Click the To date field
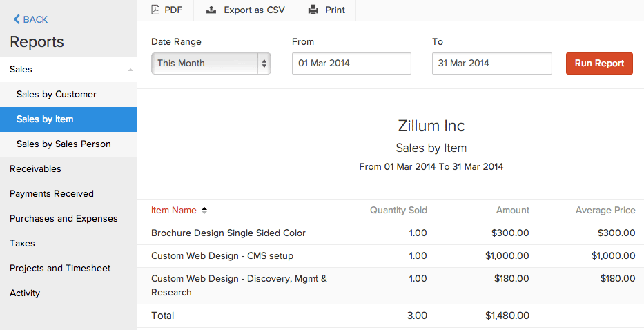 tap(491, 64)
